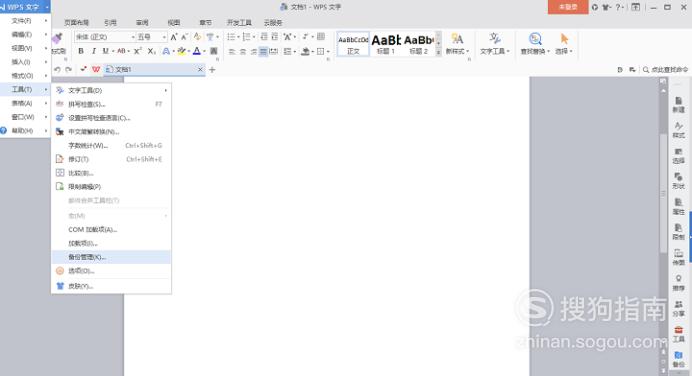Viewport: 692px width, 376px height.
Task: Click the decrease font size icon
Action: coord(184,37)
